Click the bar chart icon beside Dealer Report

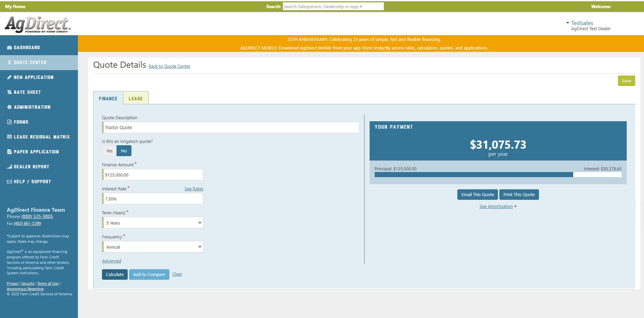click(9, 167)
